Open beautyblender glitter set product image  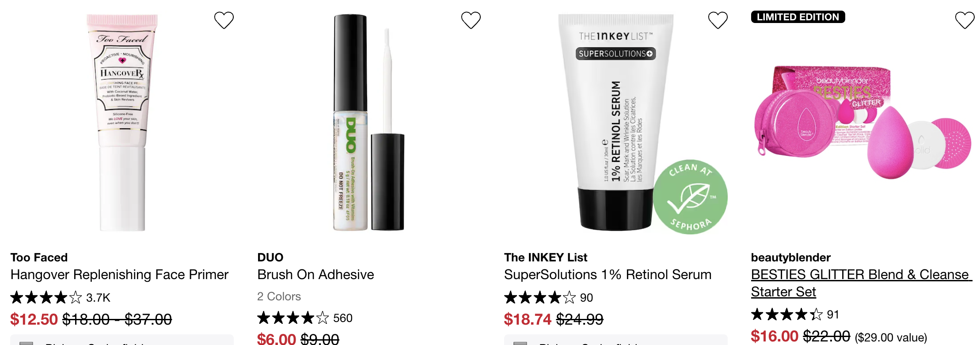pos(862,123)
